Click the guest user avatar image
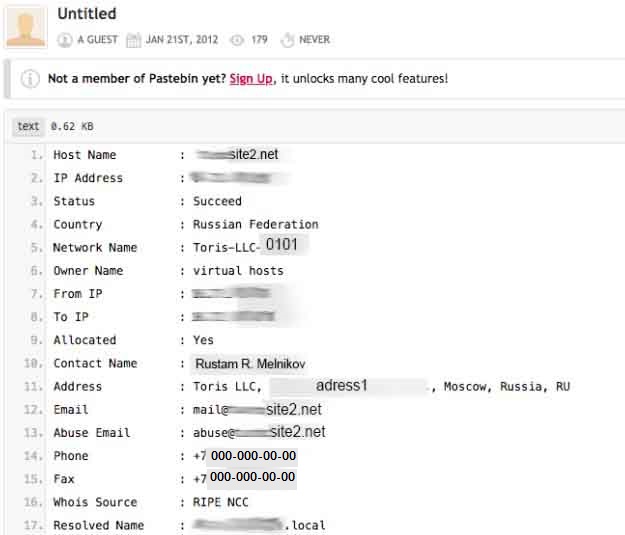Viewport: 625px width, 535px height. (x=26, y=26)
